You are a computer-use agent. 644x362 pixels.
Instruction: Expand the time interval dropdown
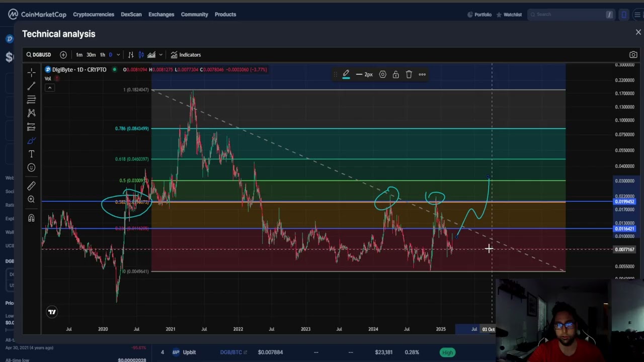pos(118,55)
